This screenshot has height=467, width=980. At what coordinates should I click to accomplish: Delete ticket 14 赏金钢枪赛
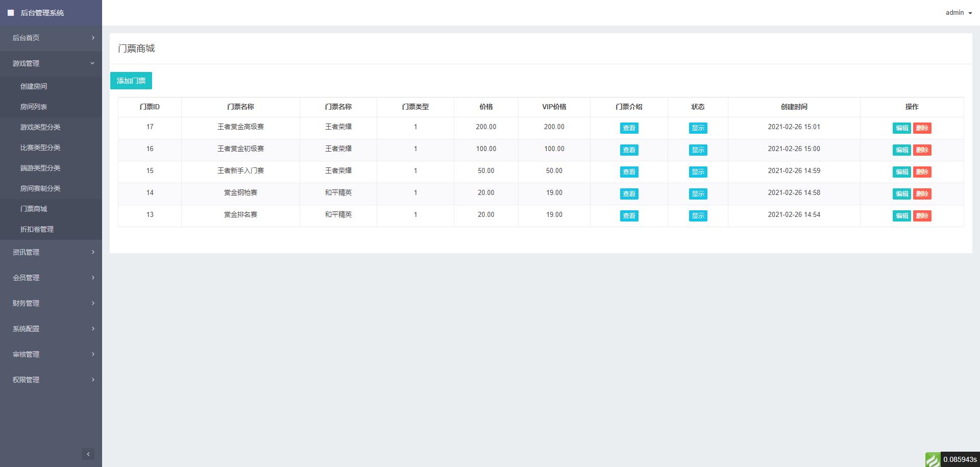pyautogui.click(x=922, y=194)
